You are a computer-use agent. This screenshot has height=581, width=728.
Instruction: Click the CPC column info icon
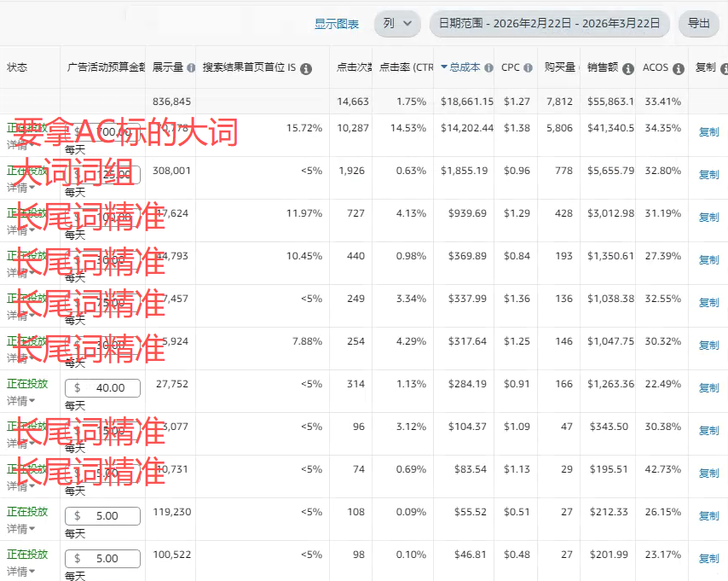[529, 68]
